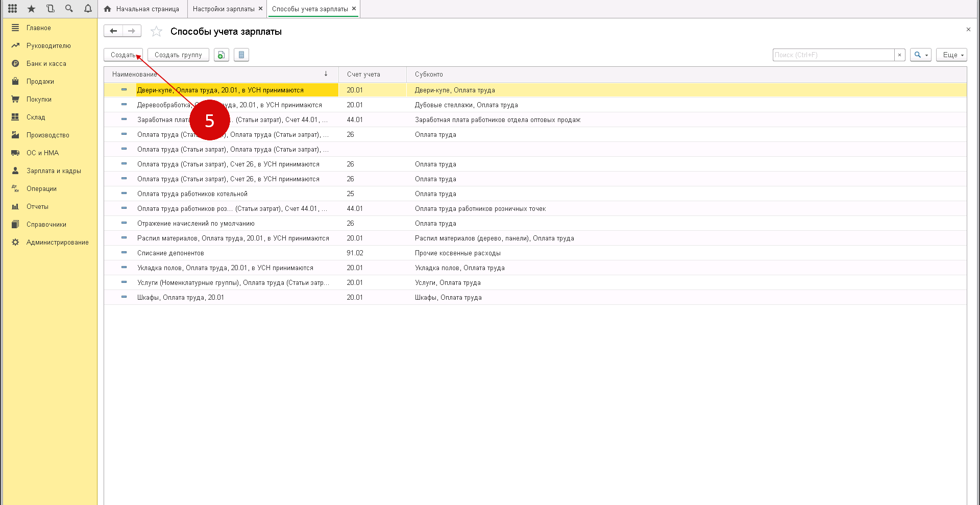This screenshot has height=505, width=980.
Task: Clear the search field with x button
Action: (899, 55)
